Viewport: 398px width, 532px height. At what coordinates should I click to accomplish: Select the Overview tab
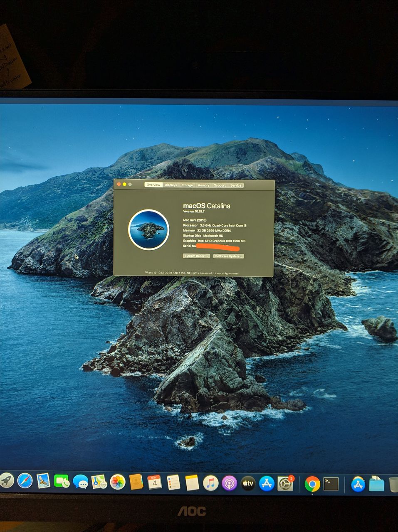pos(153,185)
